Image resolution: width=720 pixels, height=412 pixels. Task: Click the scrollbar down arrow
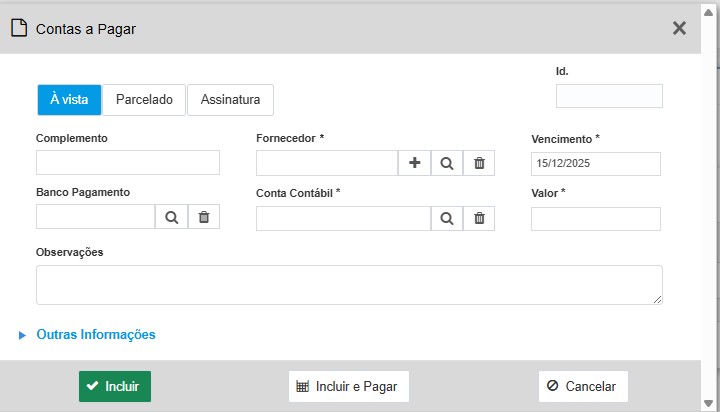pyautogui.click(x=709, y=404)
